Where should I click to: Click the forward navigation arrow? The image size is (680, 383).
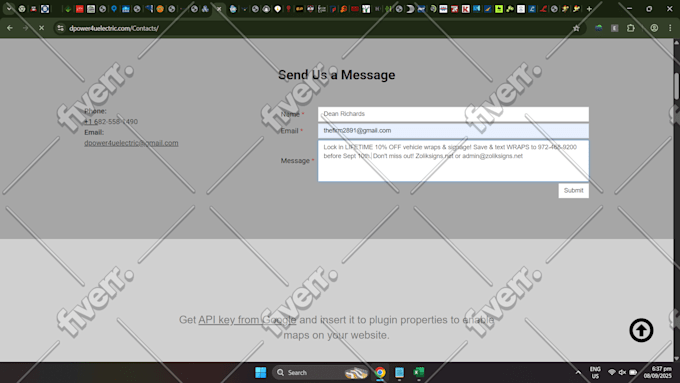coord(26,28)
